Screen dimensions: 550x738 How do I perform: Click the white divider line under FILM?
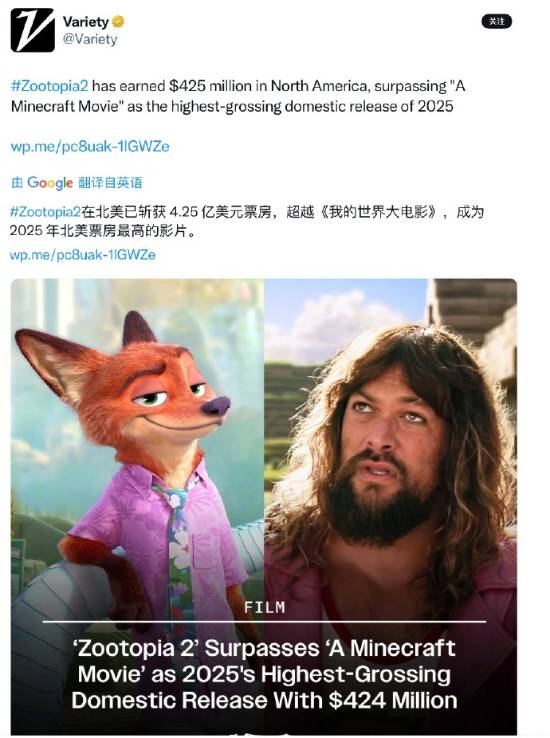[x=264, y=622]
